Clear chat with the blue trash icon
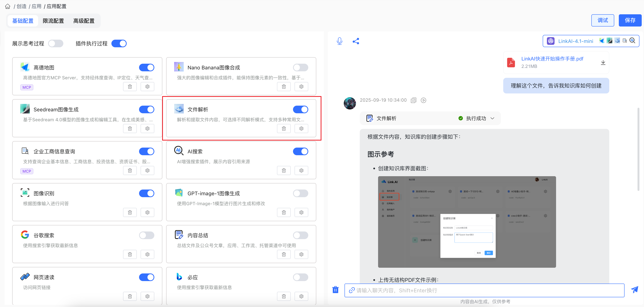 tap(335, 290)
